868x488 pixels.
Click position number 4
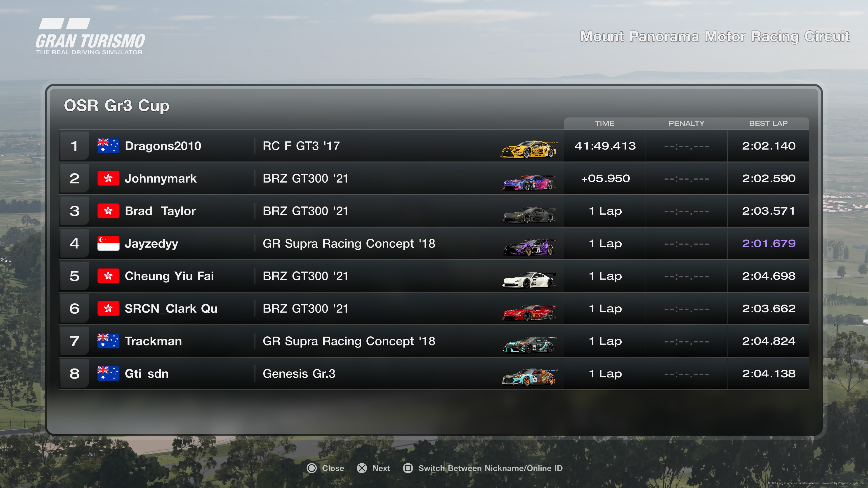pos(74,244)
